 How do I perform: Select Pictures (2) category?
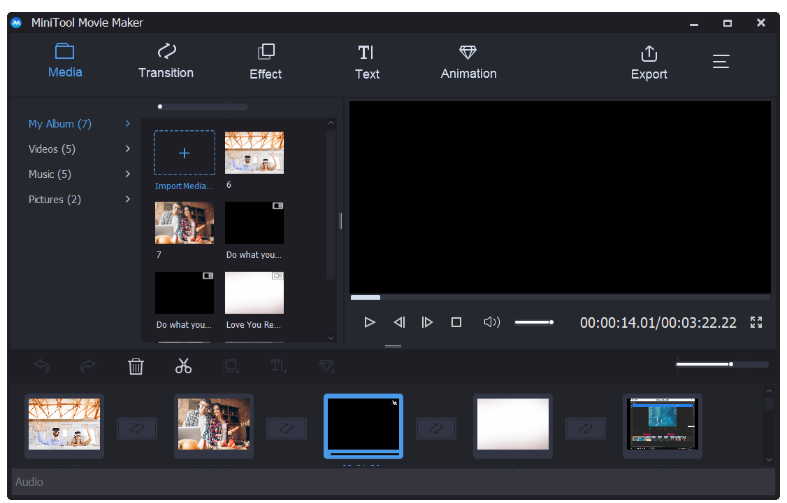(x=54, y=199)
